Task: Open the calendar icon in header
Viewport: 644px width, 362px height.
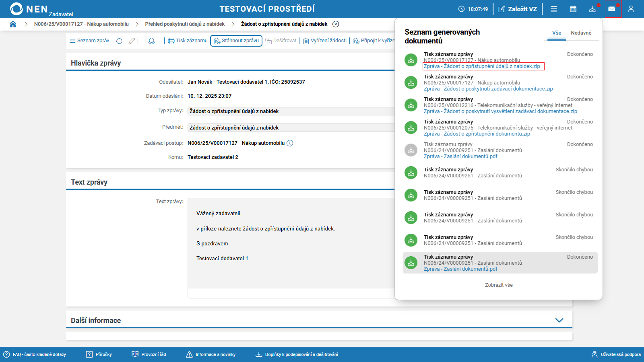Action: (573, 9)
